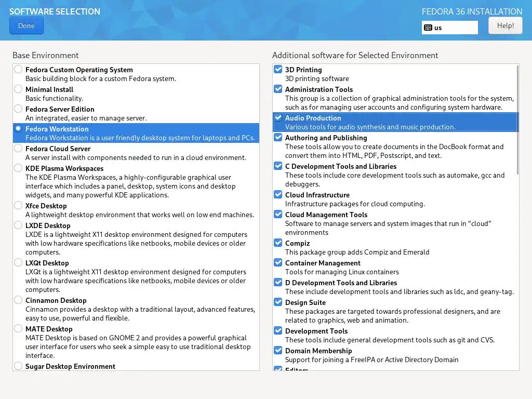Choose Fedora Server Edition radio button
Screen dimensions: 532x399
pos(18,109)
